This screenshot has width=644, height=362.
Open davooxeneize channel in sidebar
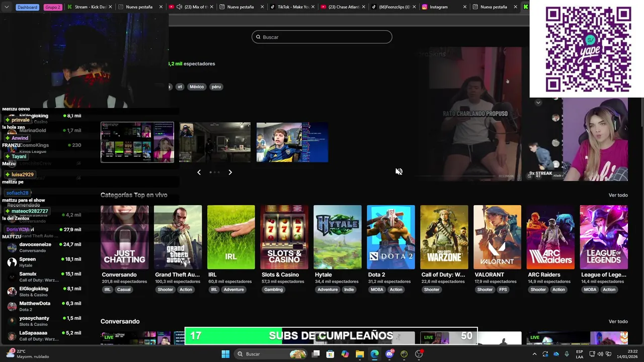tap(44, 247)
